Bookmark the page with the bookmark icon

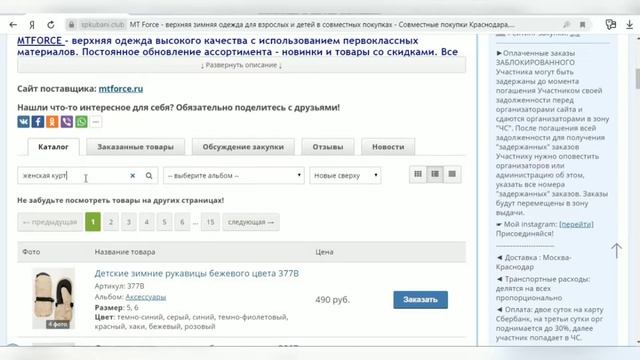[582, 25]
